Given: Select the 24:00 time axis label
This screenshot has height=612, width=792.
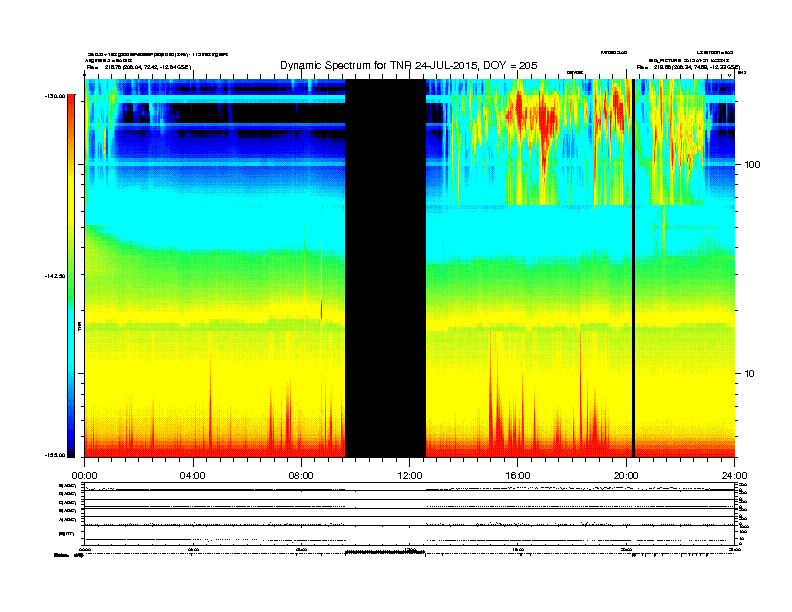Looking at the screenshot, I should (734, 476).
